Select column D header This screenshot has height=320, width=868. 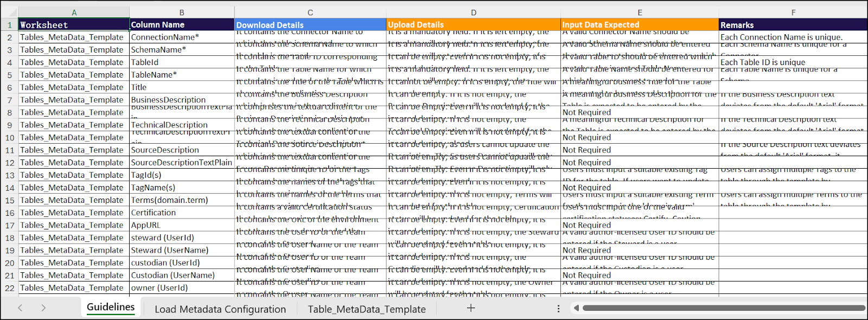[x=473, y=12]
